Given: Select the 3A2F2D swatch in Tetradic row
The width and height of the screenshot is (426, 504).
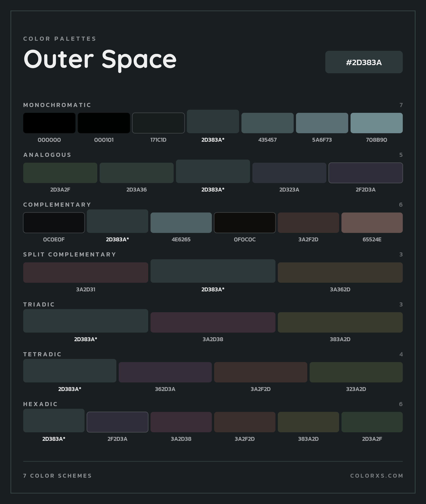Looking at the screenshot, I should click(261, 372).
